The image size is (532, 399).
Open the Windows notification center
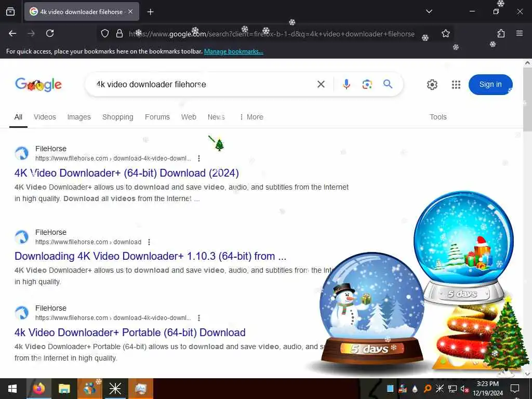tap(515, 389)
